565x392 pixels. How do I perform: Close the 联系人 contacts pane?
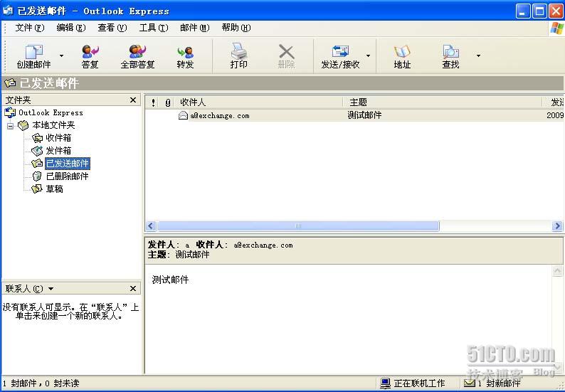click(133, 289)
